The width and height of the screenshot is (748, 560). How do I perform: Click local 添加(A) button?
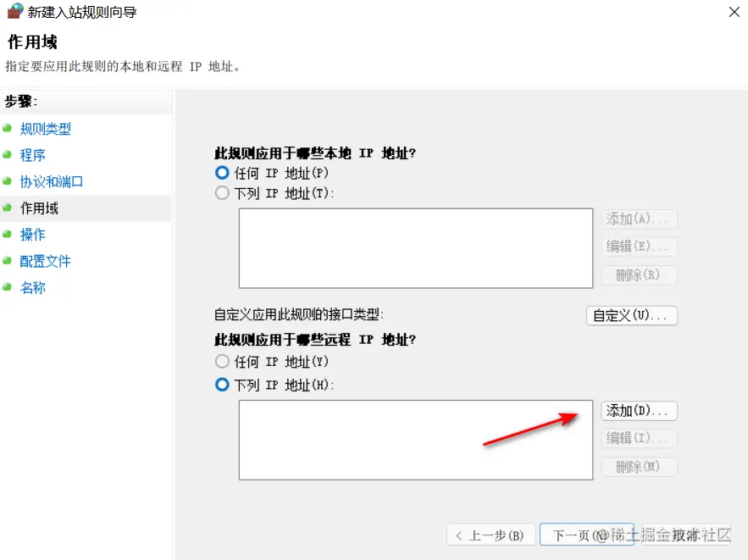pos(639,219)
